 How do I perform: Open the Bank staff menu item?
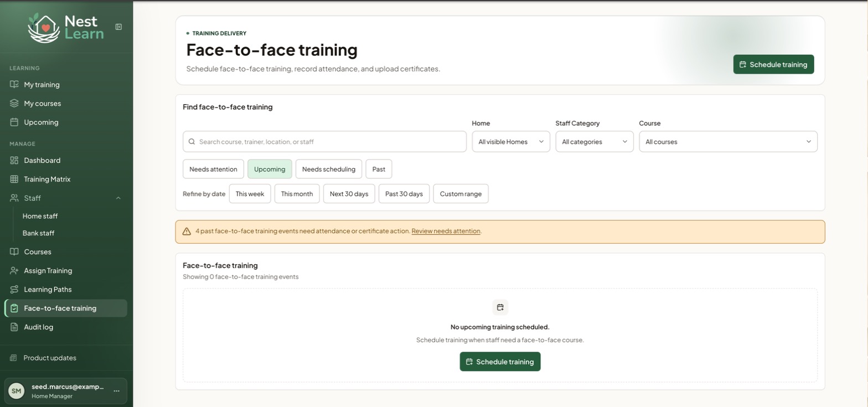click(x=38, y=234)
